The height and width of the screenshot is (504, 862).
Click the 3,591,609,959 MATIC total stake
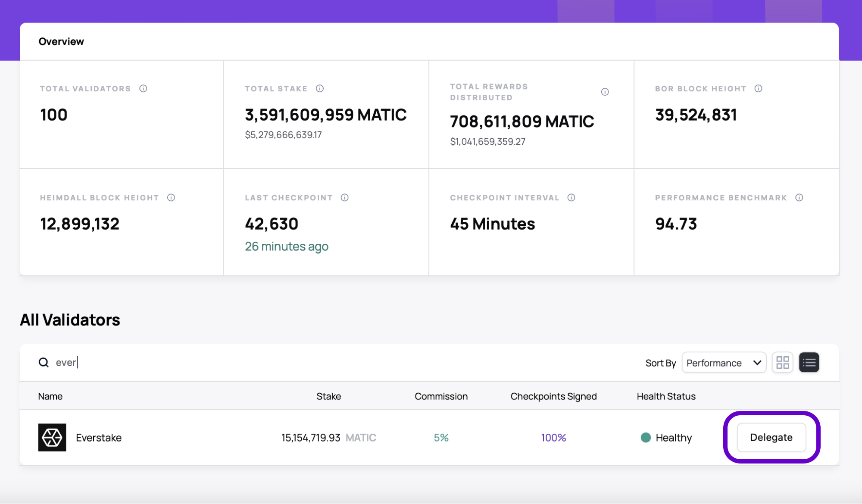click(326, 115)
